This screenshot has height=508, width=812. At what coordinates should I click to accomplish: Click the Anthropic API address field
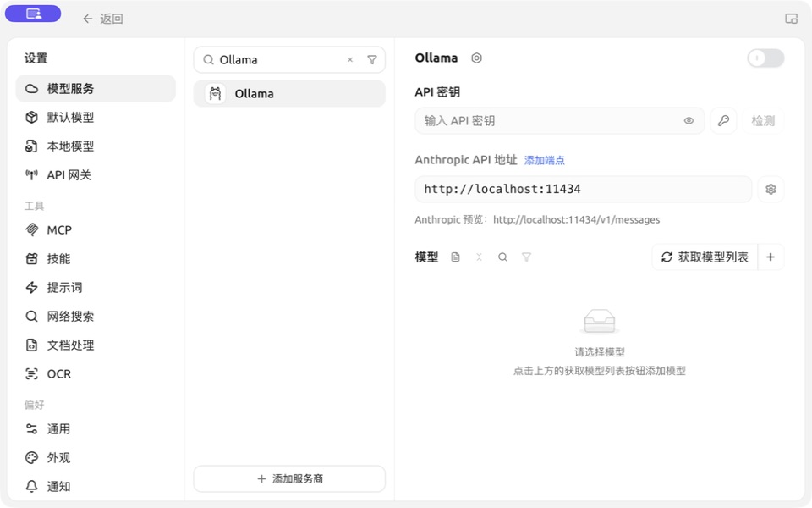coord(583,189)
